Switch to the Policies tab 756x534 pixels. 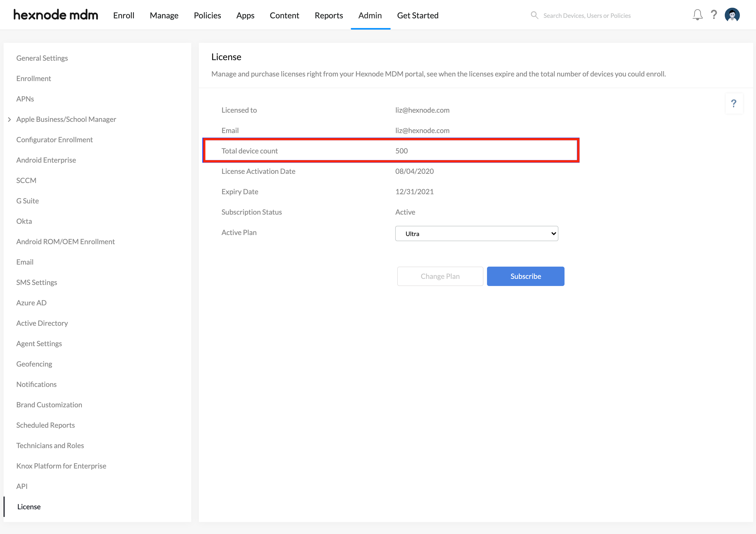(x=208, y=16)
